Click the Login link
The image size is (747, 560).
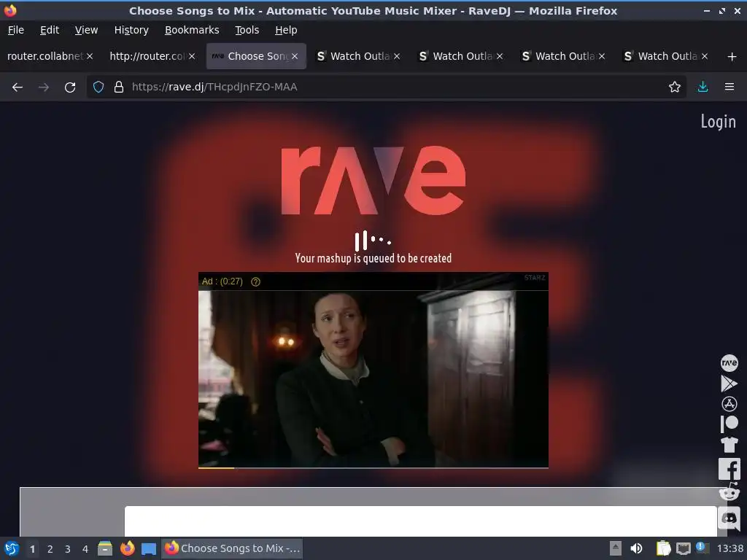pyautogui.click(x=718, y=122)
